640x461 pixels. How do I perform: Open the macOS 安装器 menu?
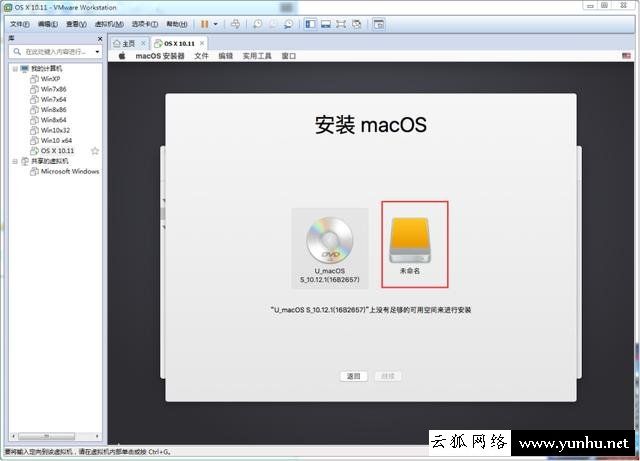pyautogui.click(x=160, y=56)
